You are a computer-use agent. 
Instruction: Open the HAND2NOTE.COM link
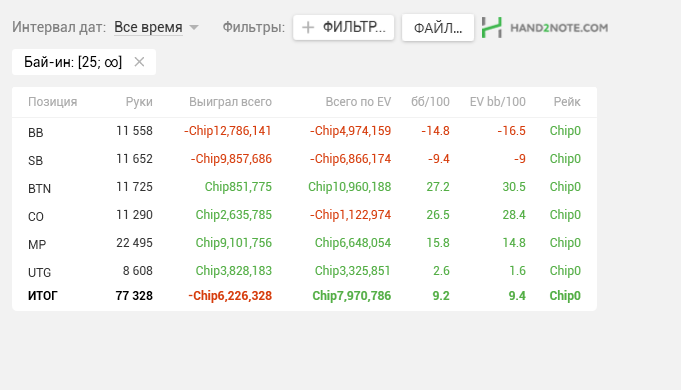tap(559, 28)
